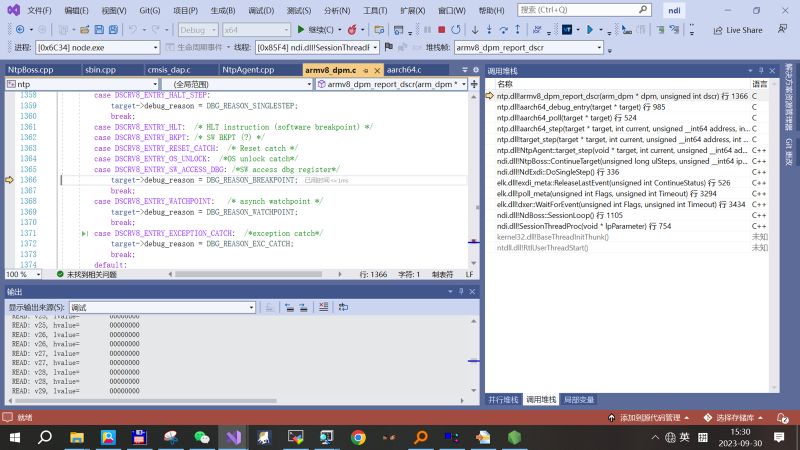Open the stack frame armv8_dpm_report_dscr dropdown

click(x=529, y=47)
